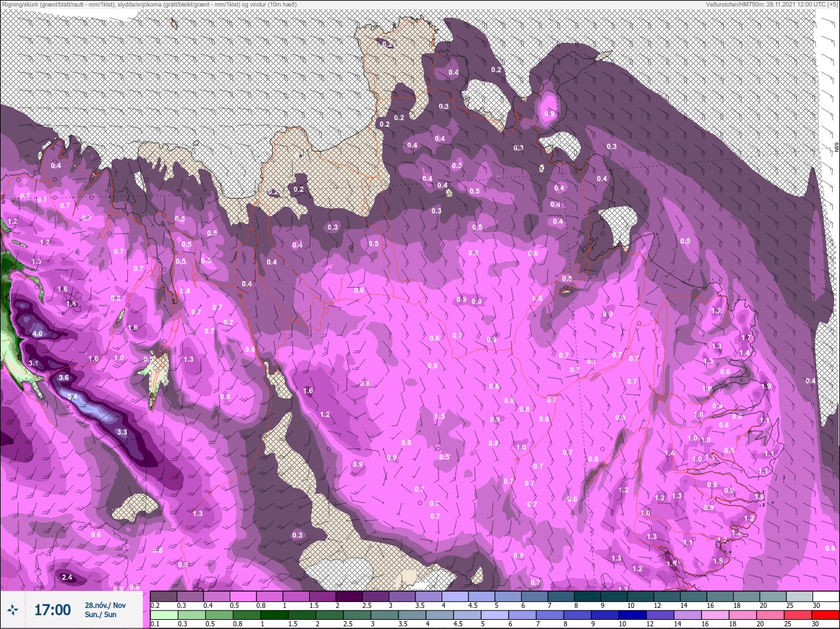Click the 17:00 forecast time label
Image resolution: width=840 pixels, height=629 pixels.
click(52, 610)
